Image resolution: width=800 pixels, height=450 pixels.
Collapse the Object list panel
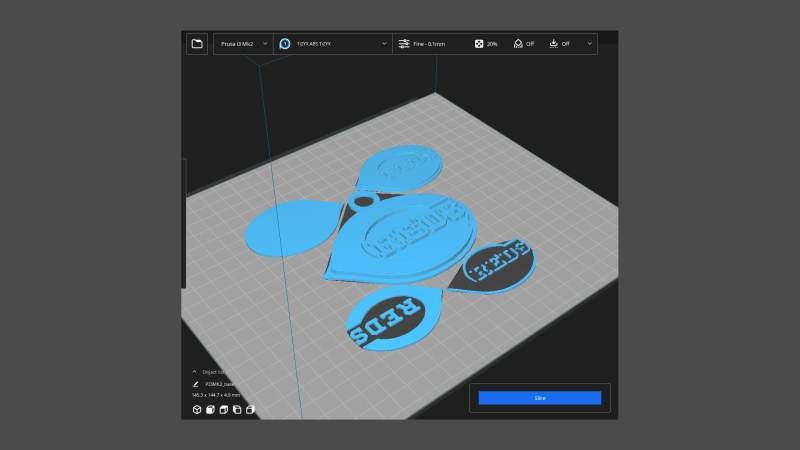[x=194, y=372]
